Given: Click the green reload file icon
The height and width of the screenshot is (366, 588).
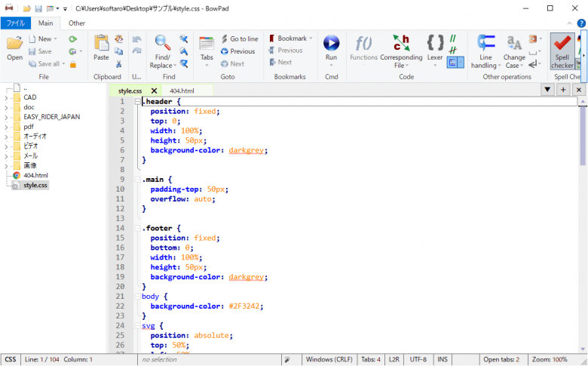Looking at the screenshot, I should click(73, 39).
